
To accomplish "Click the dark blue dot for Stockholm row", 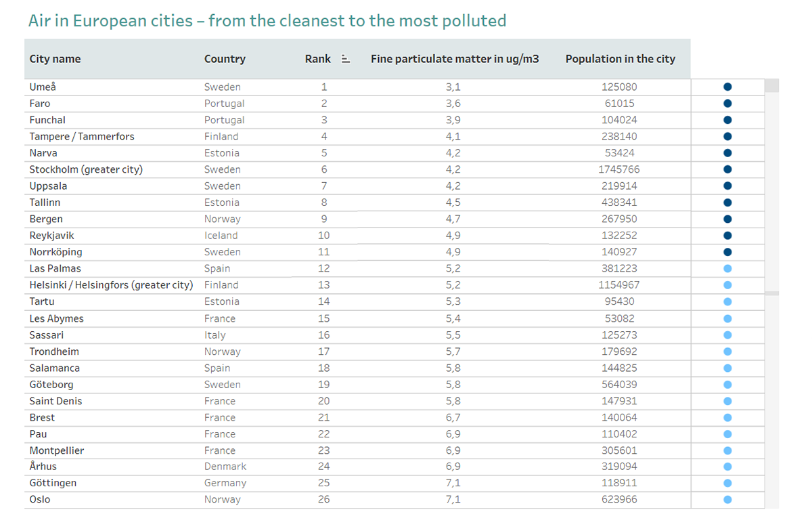I will tap(727, 169).
